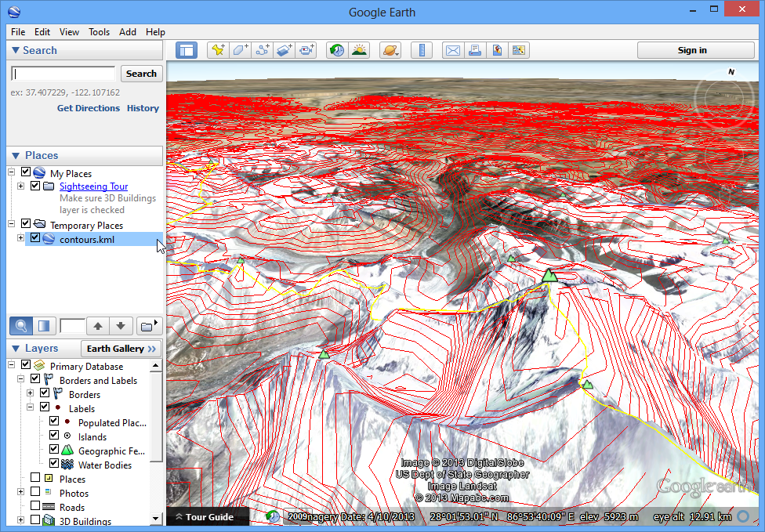765x532 pixels.
Task: Open the File menu
Action: [18, 32]
